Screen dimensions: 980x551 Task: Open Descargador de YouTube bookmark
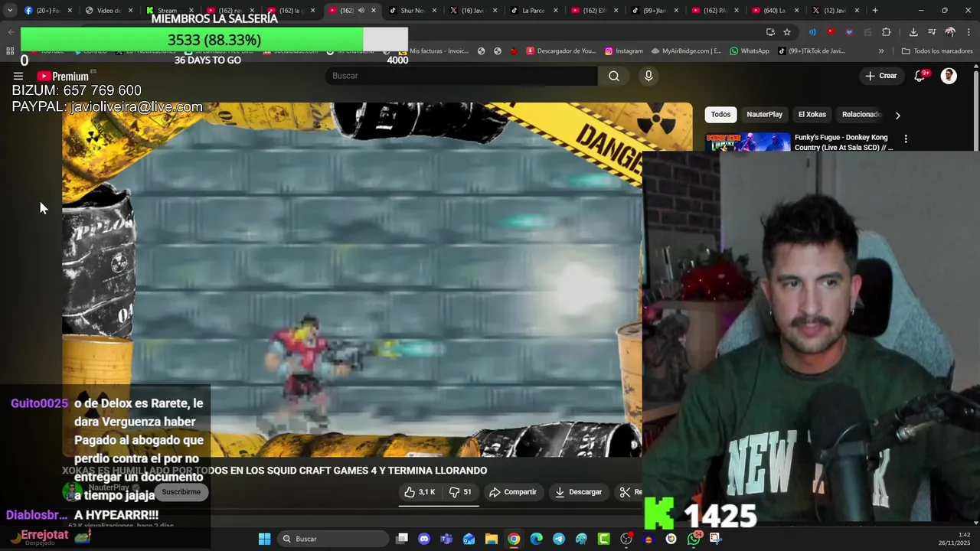[561, 51]
